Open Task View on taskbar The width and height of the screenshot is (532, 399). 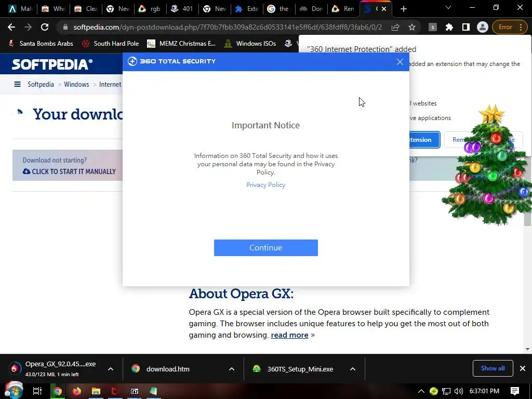coord(37,391)
